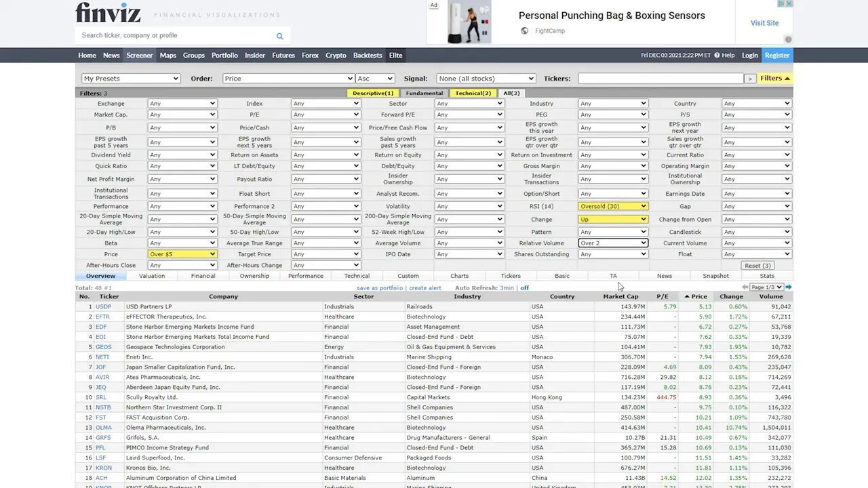The height and width of the screenshot is (488, 868).
Task: Turn Auto Refresh off
Action: (524, 287)
